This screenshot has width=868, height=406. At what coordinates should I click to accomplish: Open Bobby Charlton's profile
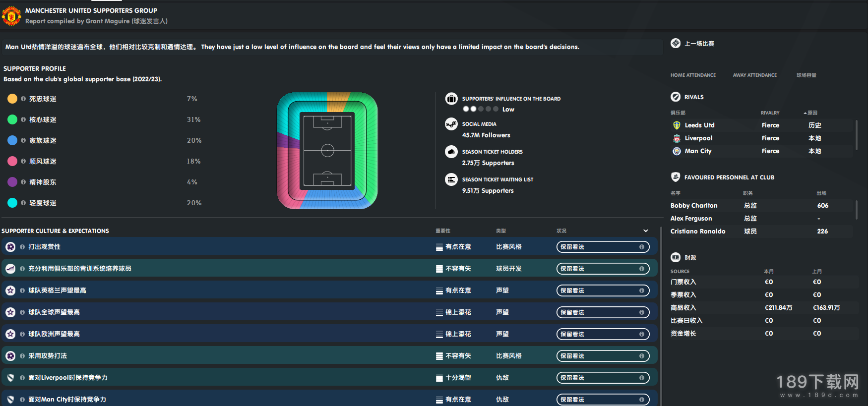(694, 206)
